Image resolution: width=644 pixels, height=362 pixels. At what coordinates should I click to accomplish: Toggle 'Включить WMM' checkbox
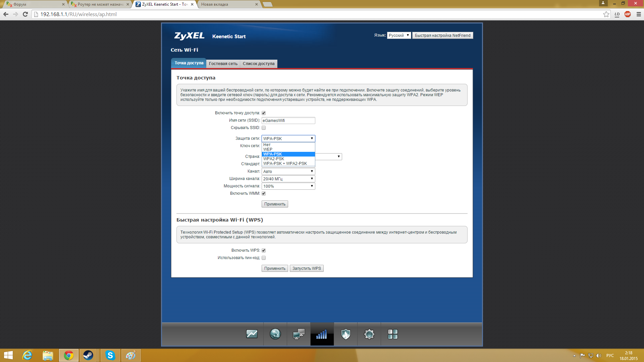tap(264, 193)
